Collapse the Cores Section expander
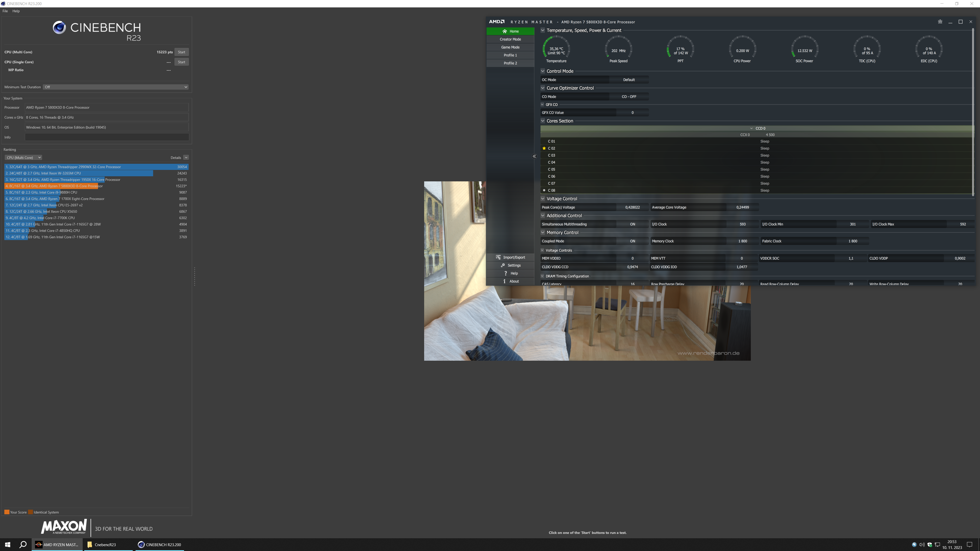 tap(543, 121)
